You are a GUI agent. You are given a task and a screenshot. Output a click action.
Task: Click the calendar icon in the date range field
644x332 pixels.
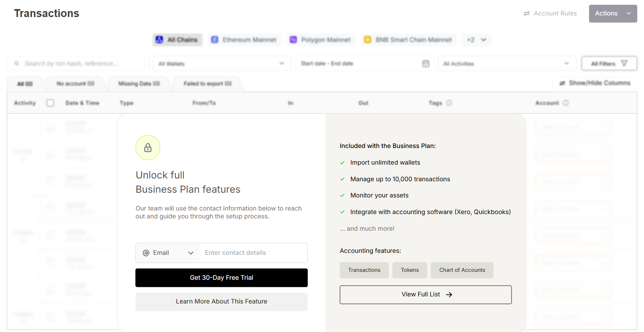coord(425,64)
